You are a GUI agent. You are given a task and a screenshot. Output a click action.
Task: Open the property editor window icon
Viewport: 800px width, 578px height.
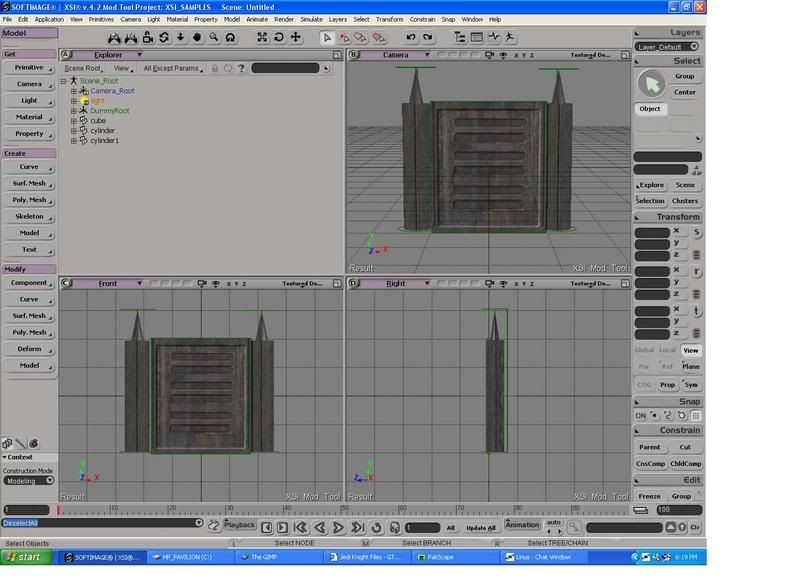[x=477, y=37]
